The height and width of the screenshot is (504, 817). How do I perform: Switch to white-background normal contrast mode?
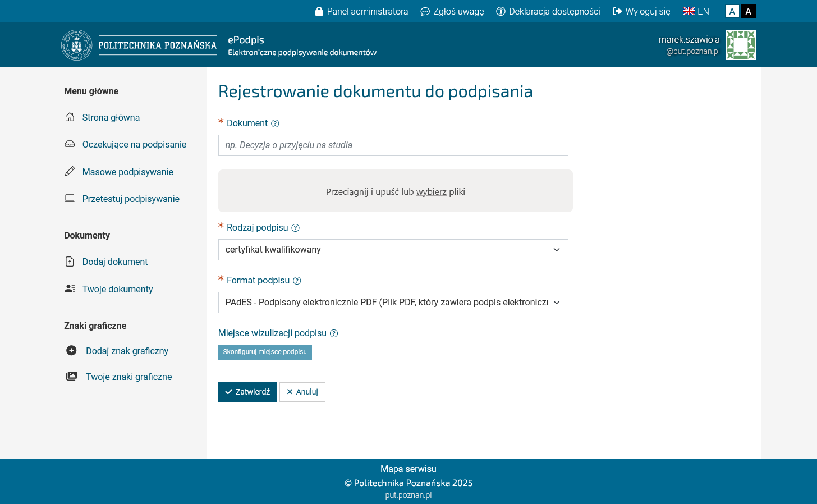coord(732,11)
